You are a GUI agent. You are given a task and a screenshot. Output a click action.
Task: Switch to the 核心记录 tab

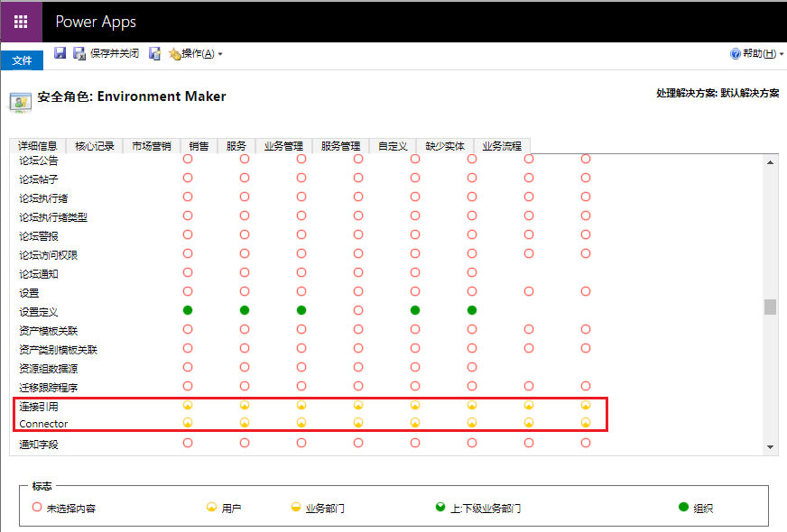coord(95,146)
